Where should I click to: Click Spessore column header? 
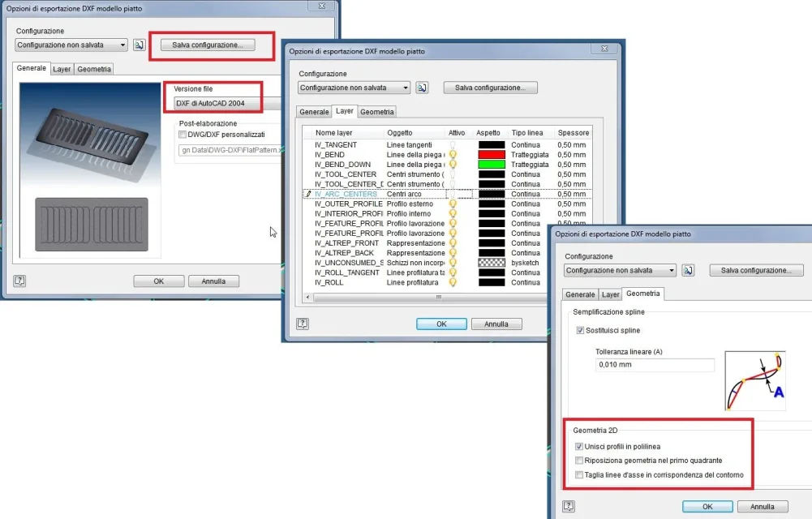(x=574, y=133)
